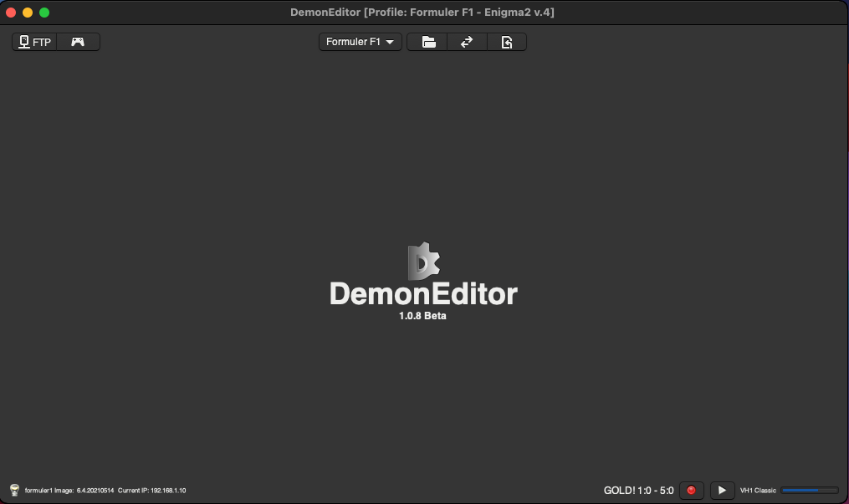This screenshot has height=504, width=849.
Task: Click the send/receive transfer arrows icon
Action: pyautogui.click(x=467, y=42)
